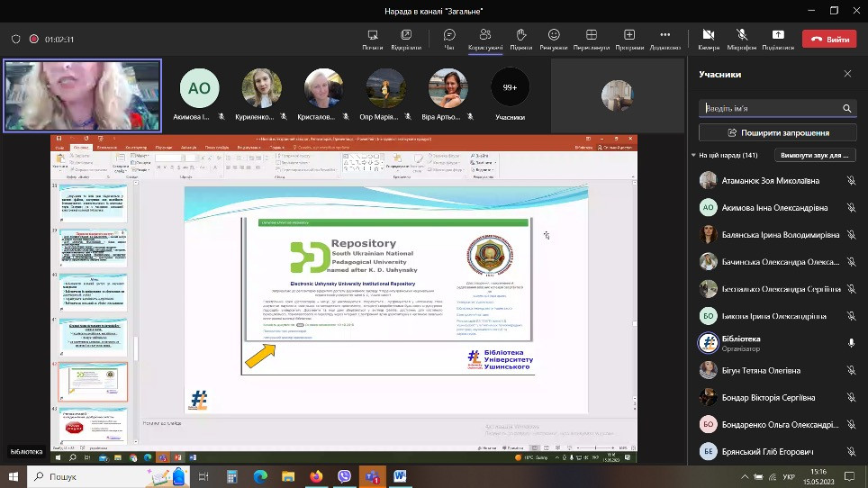This screenshot has height=488, width=868.
Task: Select participant Бондар Вікторія Сергіївна
Action: tap(768, 397)
